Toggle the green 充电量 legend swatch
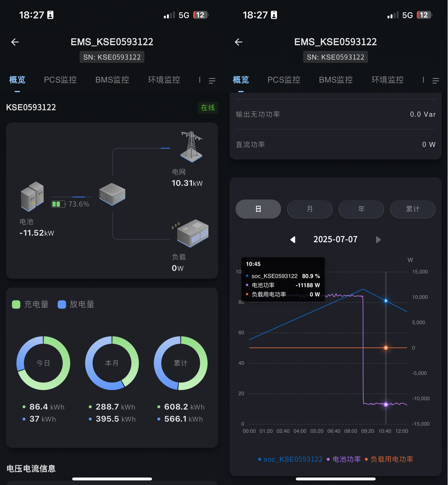448x485 pixels. pos(16,304)
